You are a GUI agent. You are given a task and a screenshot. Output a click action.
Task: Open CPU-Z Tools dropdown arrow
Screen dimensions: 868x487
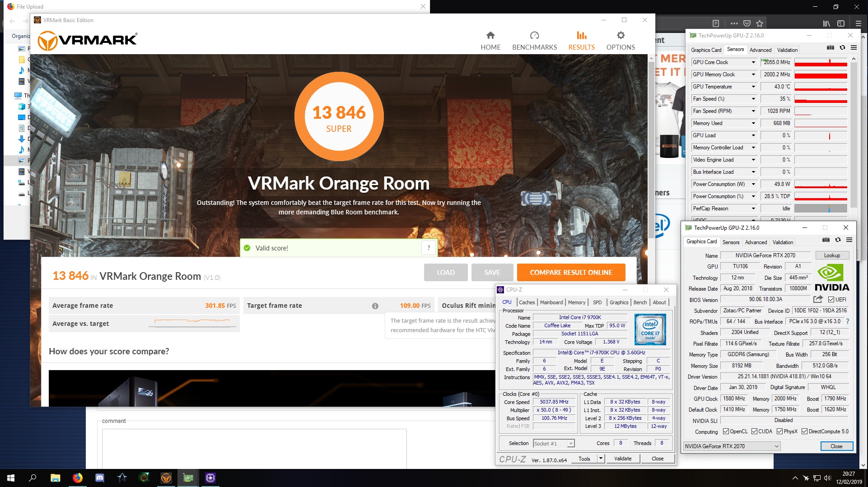[601, 459]
